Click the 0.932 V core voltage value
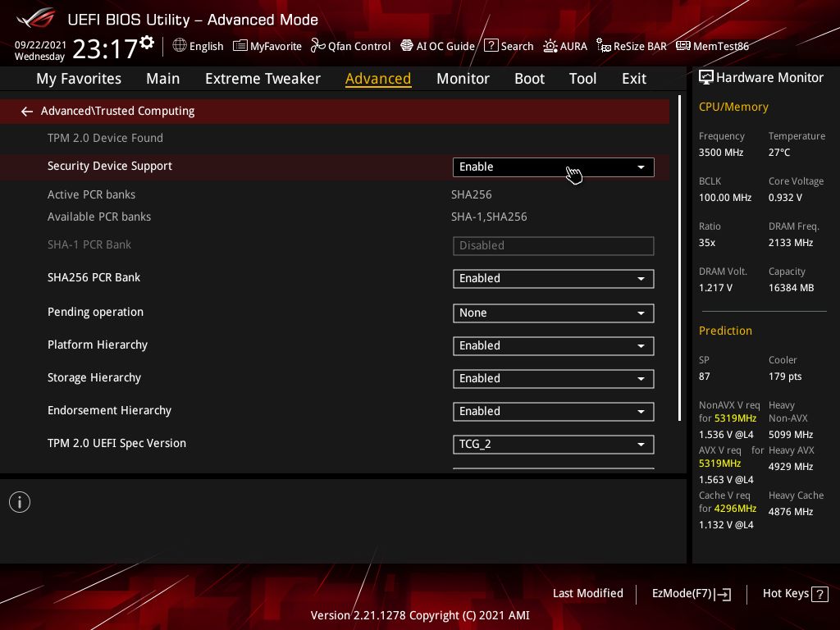 (x=785, y=198)
